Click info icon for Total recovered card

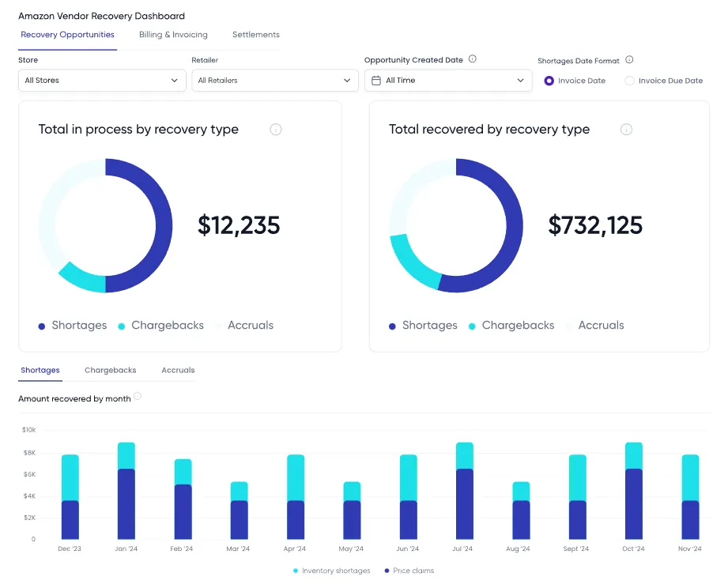tap(626, 130)
